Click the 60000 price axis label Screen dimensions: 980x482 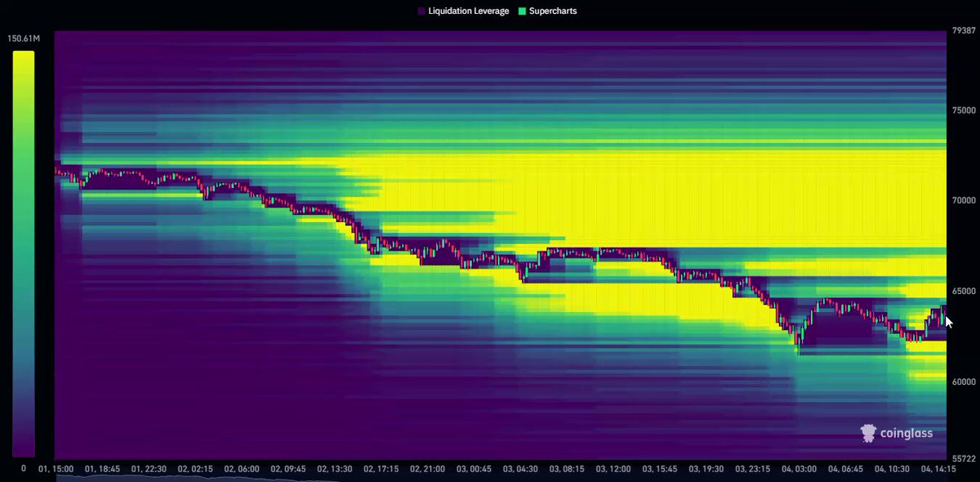pyautogui.click(x=963, y=382)
